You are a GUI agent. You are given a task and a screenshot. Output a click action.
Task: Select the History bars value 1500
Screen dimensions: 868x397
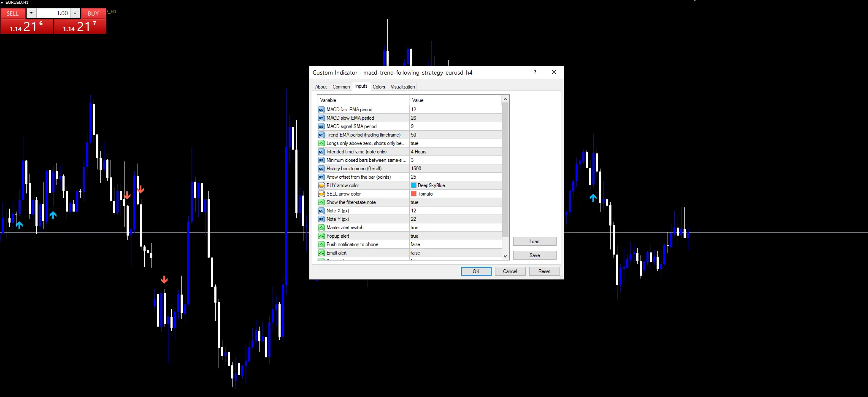click(456, 169)
